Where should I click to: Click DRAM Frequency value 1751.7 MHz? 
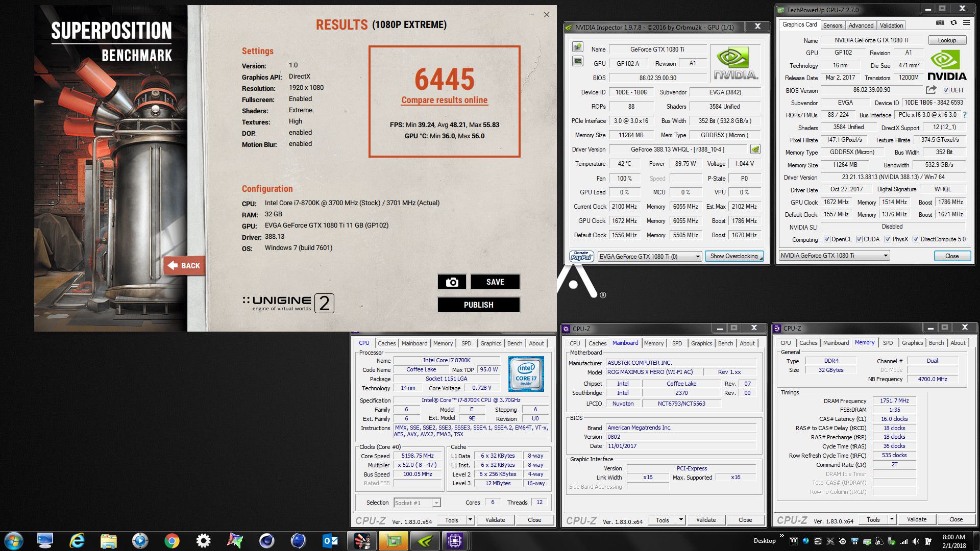coord(894,401)
